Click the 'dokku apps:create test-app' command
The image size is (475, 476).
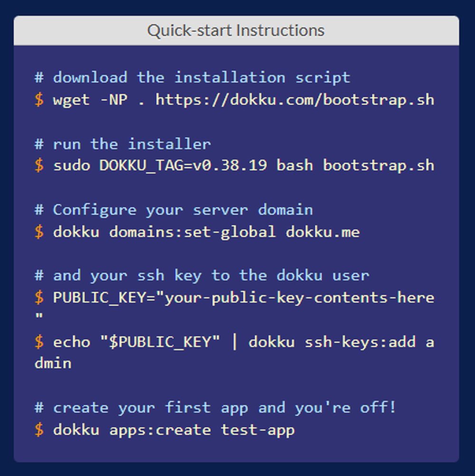point(173,430)
